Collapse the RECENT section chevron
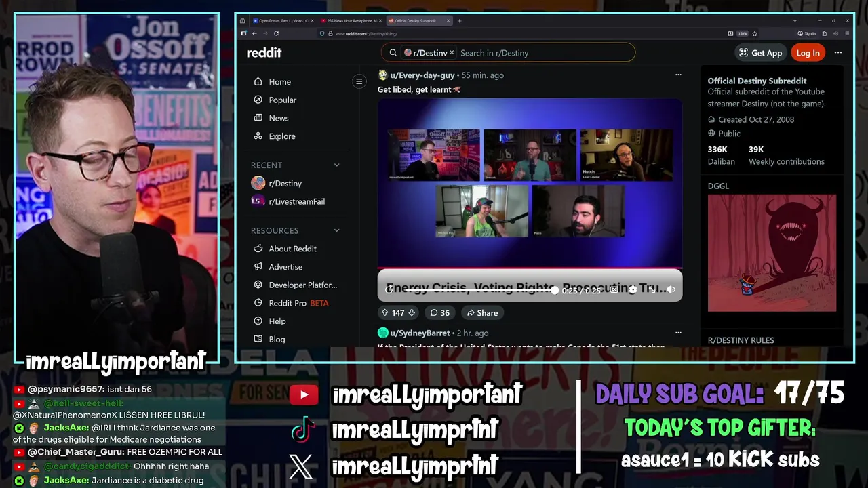The height and width of the screenshot is (488, 868). click(336, 165)
